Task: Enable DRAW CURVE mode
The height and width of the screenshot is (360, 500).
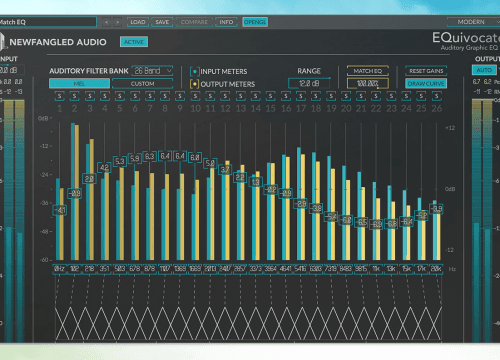Action: pos(426,83)
